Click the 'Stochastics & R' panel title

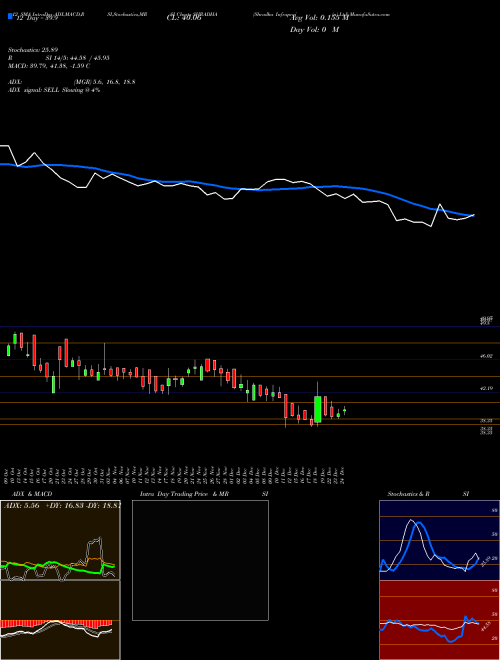pos(409,494)
